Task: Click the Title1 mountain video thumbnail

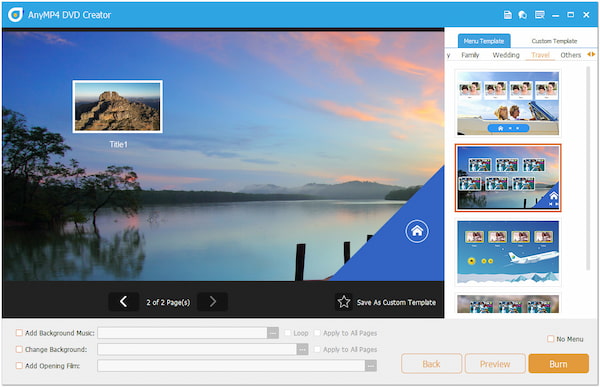Action: point(117,106)
